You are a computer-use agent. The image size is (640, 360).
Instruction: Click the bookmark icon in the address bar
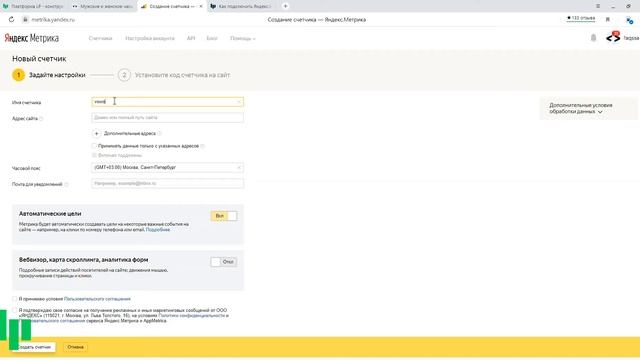click(x=608, y=19)
